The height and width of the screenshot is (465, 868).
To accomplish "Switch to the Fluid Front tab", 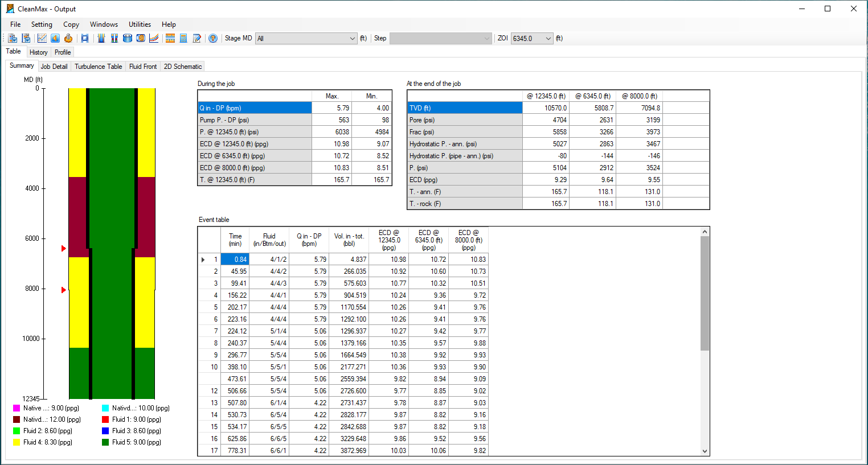I will 142,67.
